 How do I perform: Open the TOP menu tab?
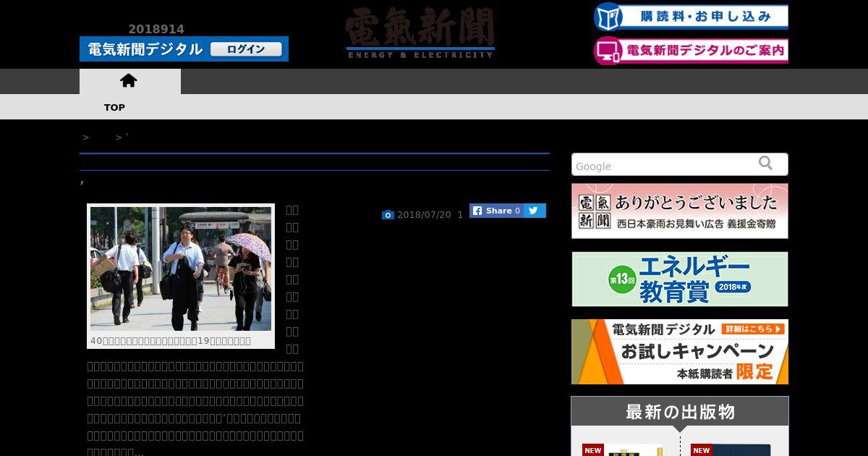[114, 107]
